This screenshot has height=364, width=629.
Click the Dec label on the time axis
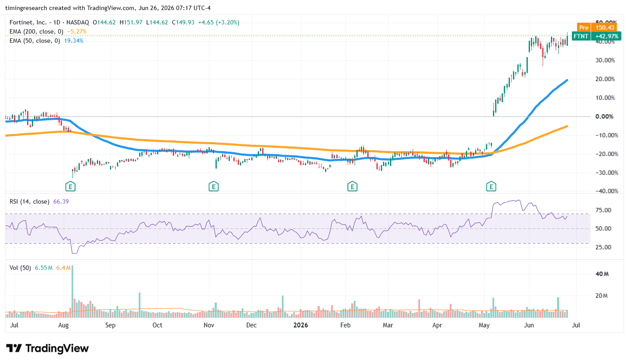(x=251, y=325)
